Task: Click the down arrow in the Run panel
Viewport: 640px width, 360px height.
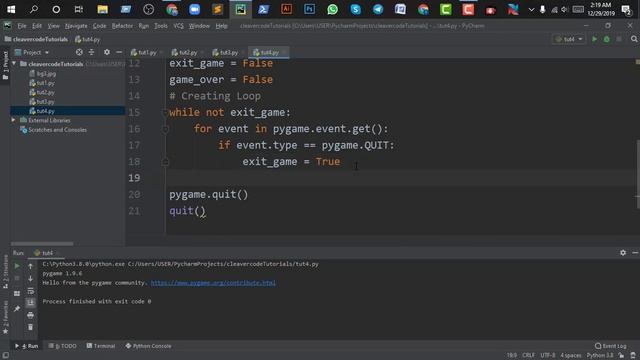Action: tap(31, 278)
